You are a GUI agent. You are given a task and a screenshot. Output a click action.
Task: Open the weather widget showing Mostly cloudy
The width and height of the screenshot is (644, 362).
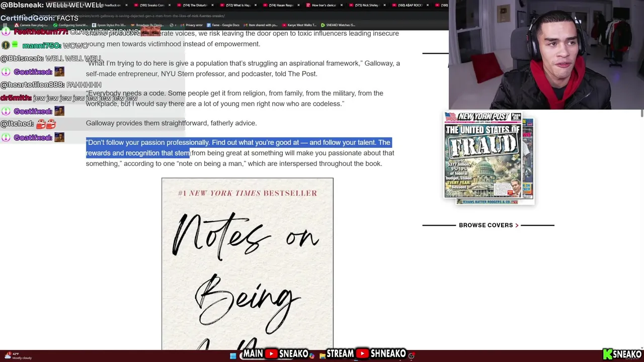(19, 356)
